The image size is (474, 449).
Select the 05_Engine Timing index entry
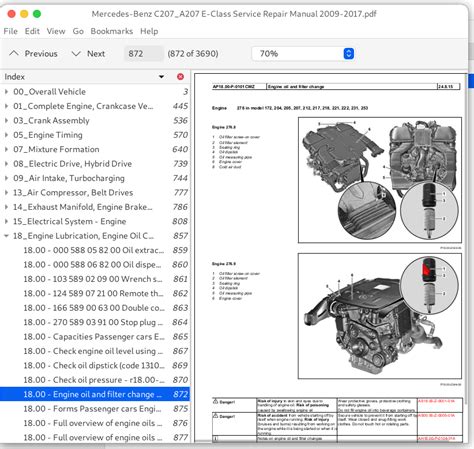95,135
